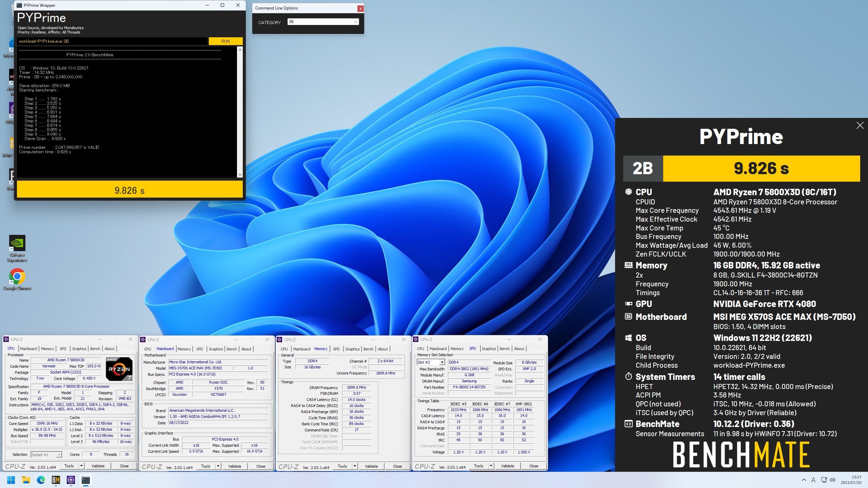Image resolution: width=868 pixels, height=488 pixels.
Task: Open the CATEGORY 2B dropdown
Action: point(323,22)
